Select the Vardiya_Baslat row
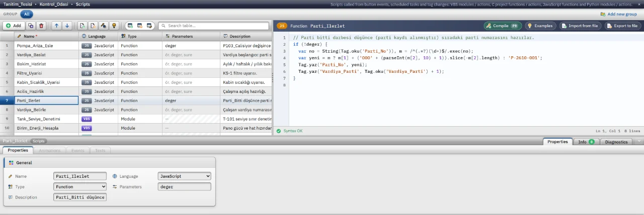Screen dimensions: 644x215 [x=136, y=55]
